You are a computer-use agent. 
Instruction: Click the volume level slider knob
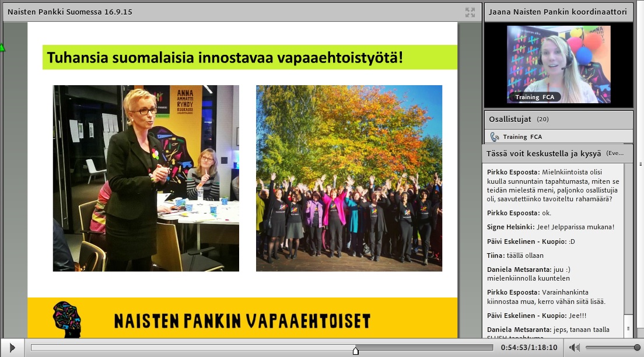pos(637,348)
